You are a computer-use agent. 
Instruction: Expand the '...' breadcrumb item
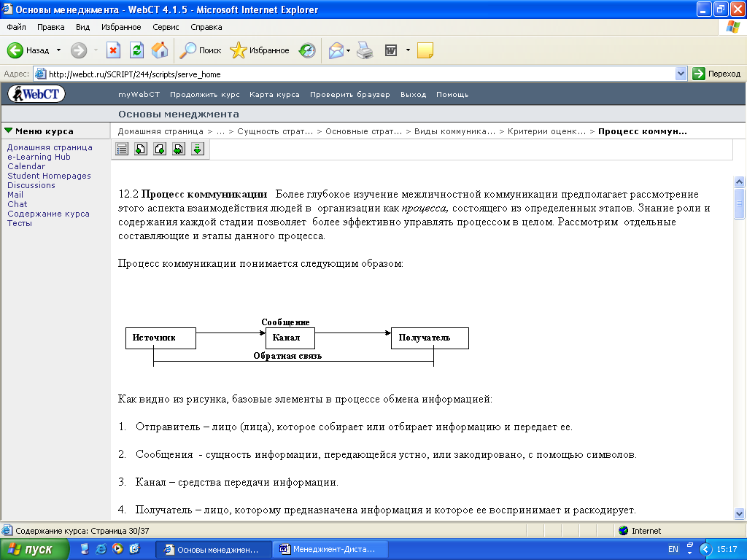220,131
